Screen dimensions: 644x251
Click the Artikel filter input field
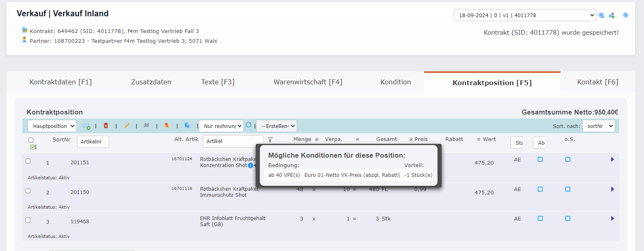(x=233, y=141)
